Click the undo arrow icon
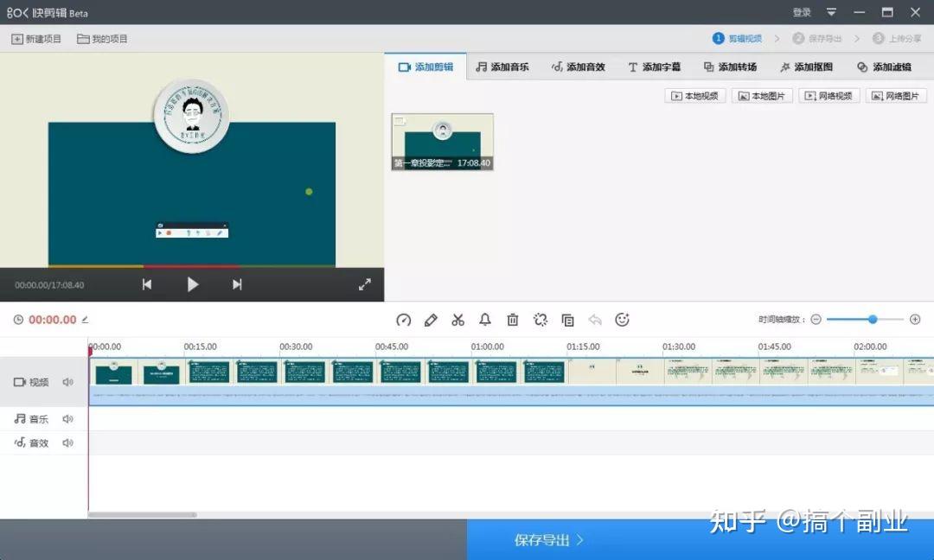Image resolution: width=934 pixels, height=560 pixels. 596,320
